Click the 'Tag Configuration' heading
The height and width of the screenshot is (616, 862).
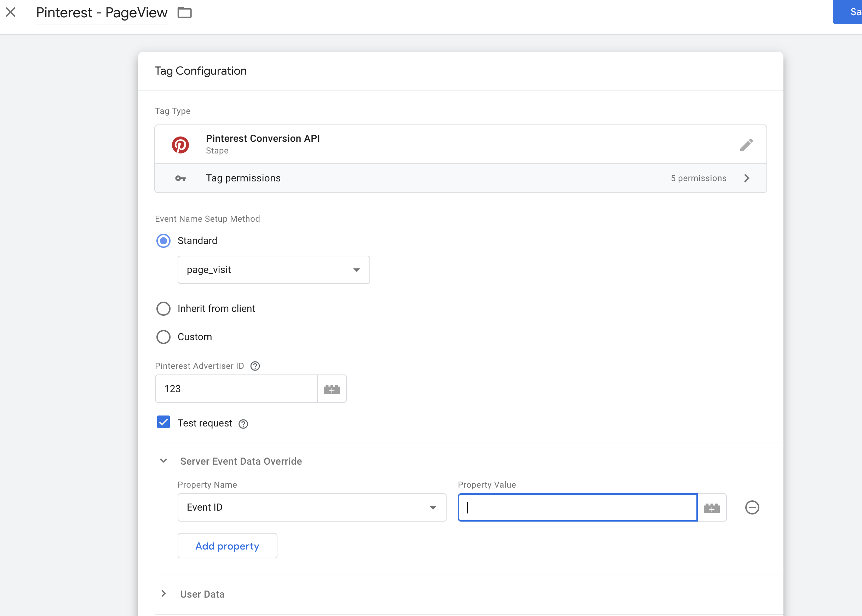point(201,71)
